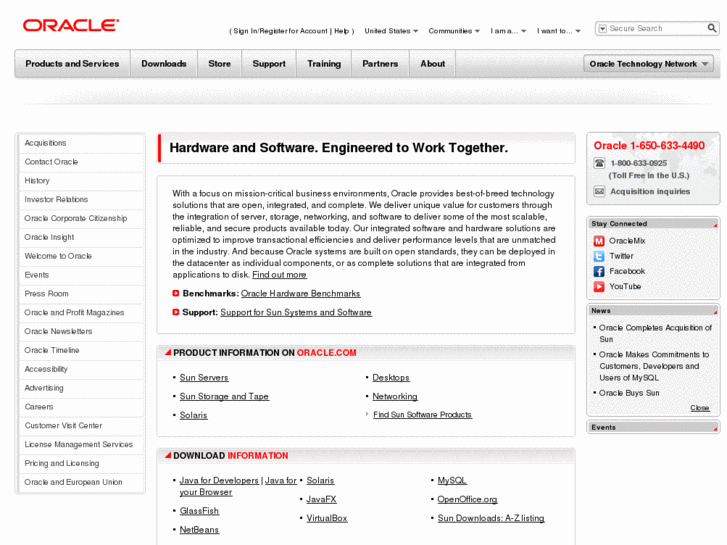This screenshot has width=727, height=545.
Task: Collapse the Download Information section triangle
Action: [x=168, y=455]
